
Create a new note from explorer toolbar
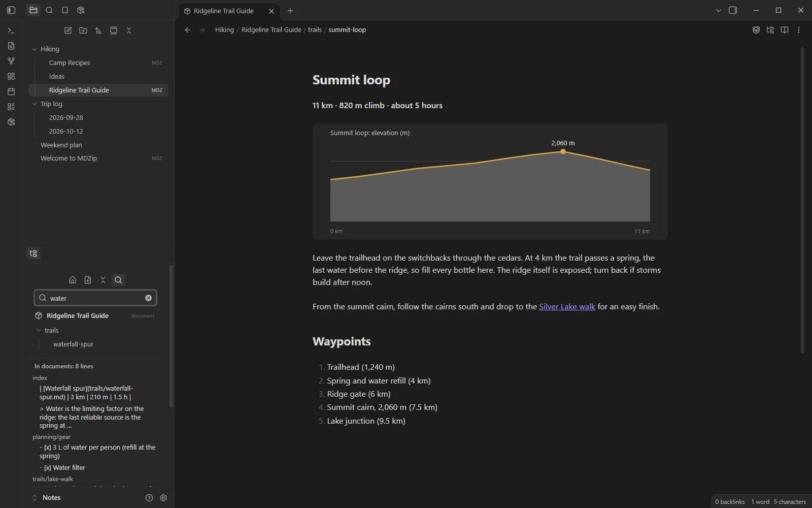[x=68, y=30]
